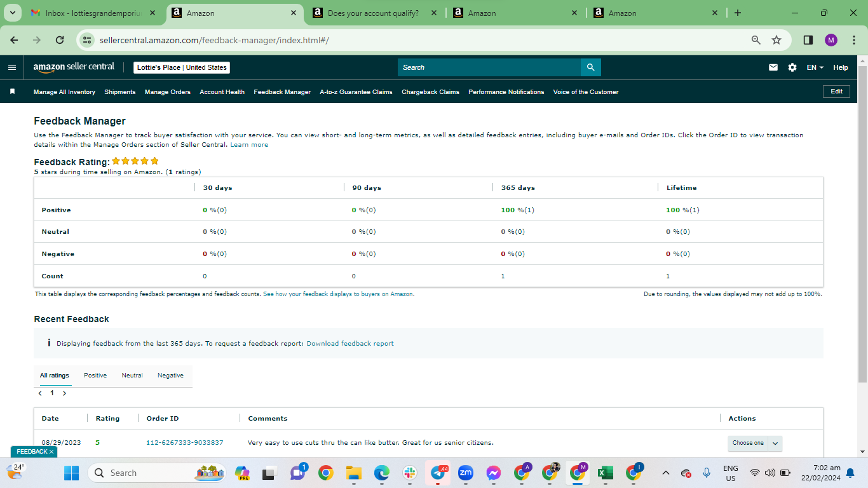Toggle the browser side panel icon
Image resolution: width=868 pixels, height=488 pixels.
point(808,40)
